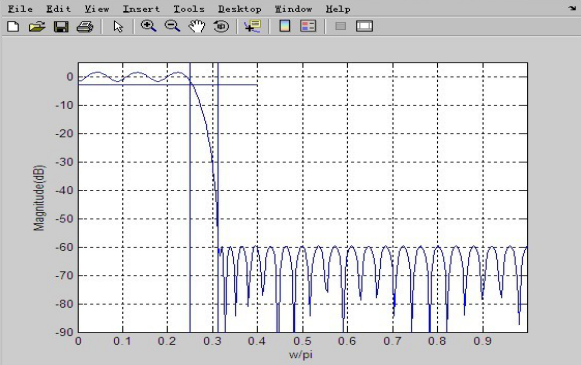Screen dimensions: 581x365
Task: Toggle the Insert Legend button
Action: (x=308, y=26)
